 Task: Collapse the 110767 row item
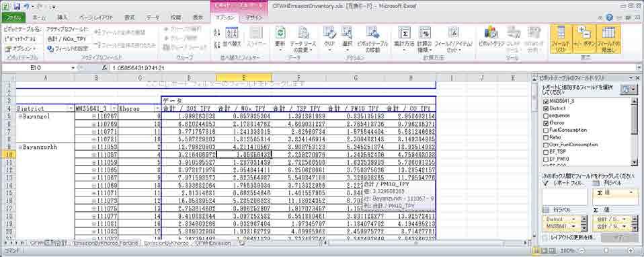pyautogui.click(x=93, y=116)
